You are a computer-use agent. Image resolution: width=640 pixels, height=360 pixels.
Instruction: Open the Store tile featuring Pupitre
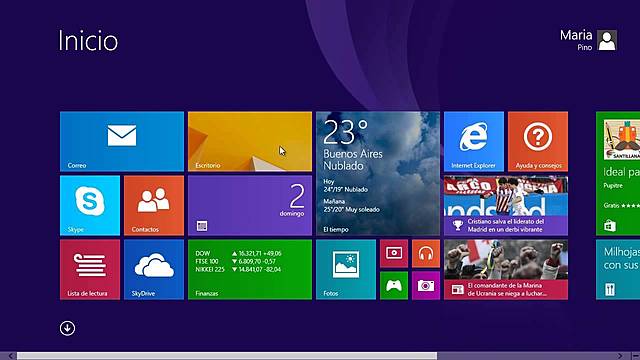[x=618, y=173]
